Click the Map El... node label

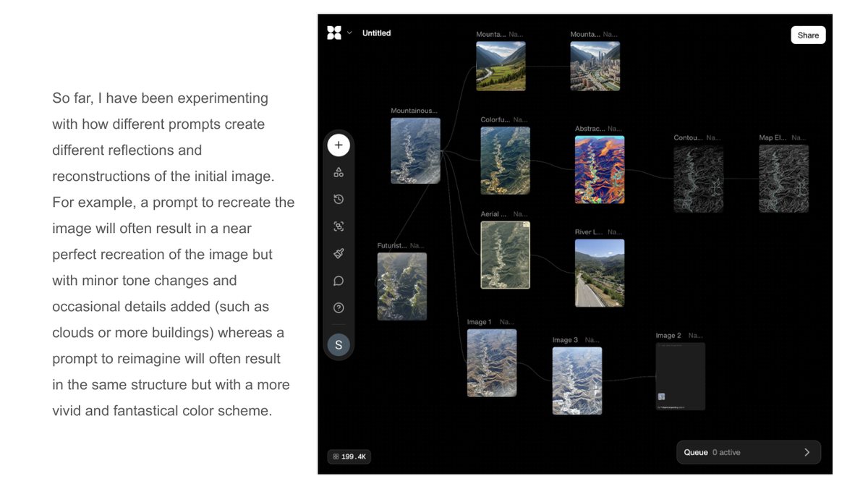(773, 137)
